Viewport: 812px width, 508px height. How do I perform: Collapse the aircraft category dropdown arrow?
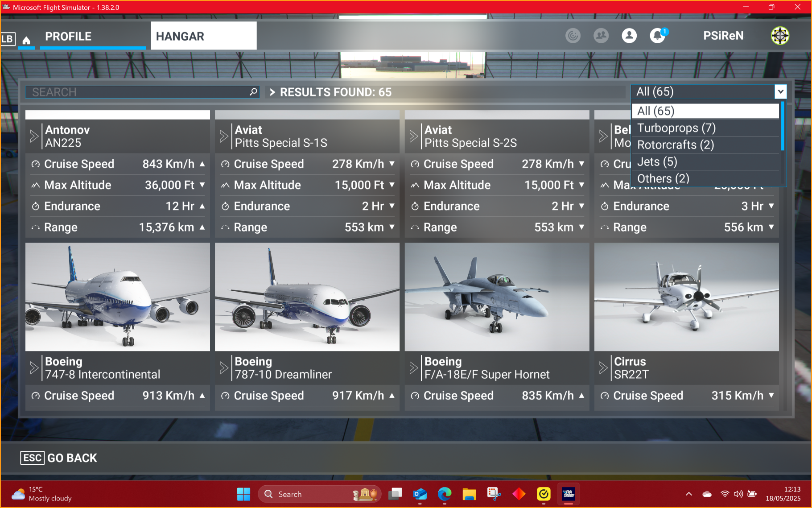click(x=780, y=92)
